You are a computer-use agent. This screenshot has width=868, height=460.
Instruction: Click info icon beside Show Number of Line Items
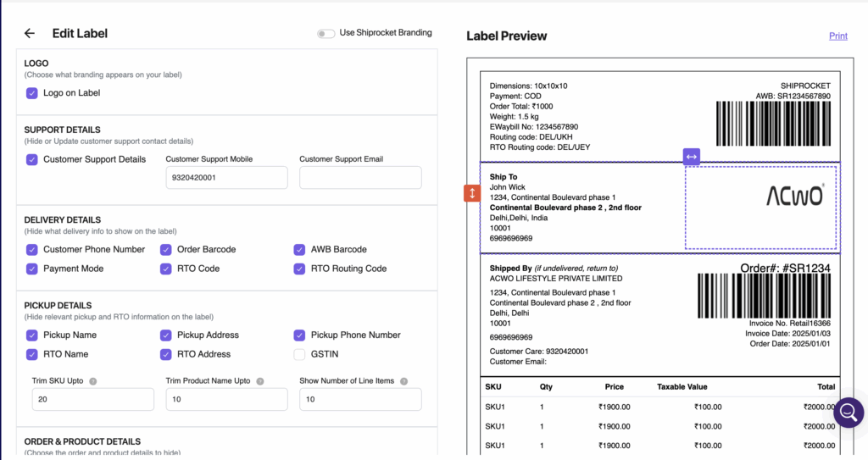(x=404, y=381)
